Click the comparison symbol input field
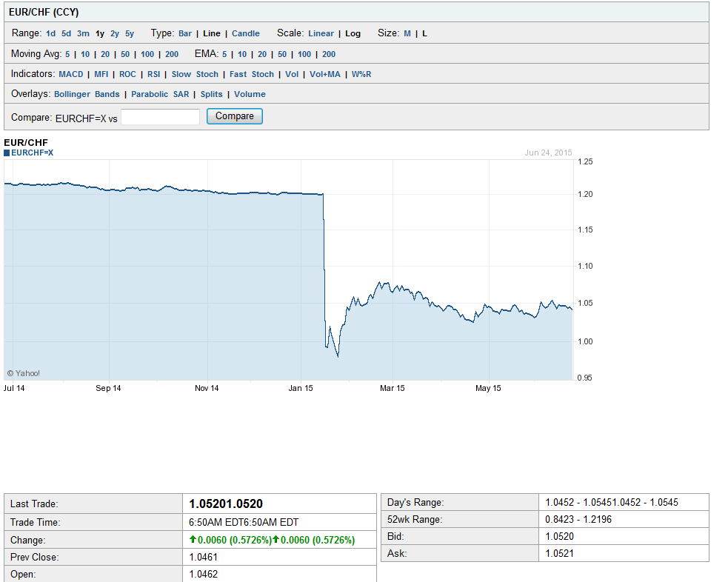The height and width of the screenshot is (582, 728). (x=160, y=116)
